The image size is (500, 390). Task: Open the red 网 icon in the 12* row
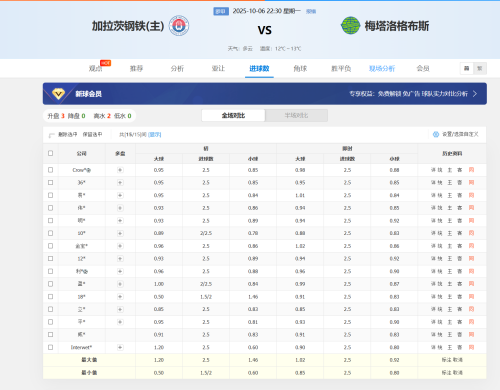tap(471, 259)
